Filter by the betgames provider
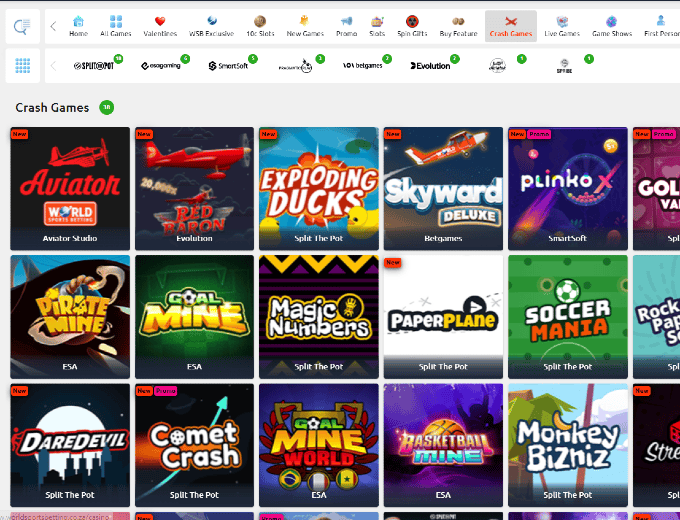Viewport: 680px width, 520px height. pos(363,65)
